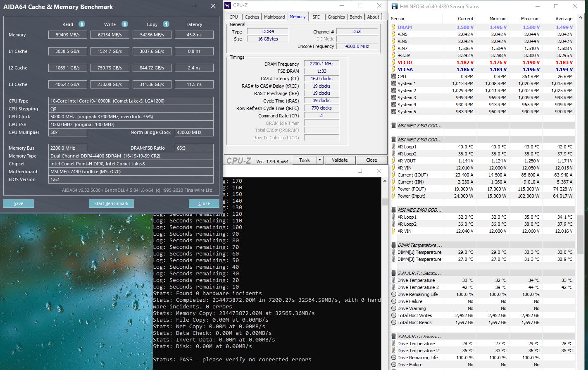Switch to the Bench tab in CPU-Z

coord(356,17)
